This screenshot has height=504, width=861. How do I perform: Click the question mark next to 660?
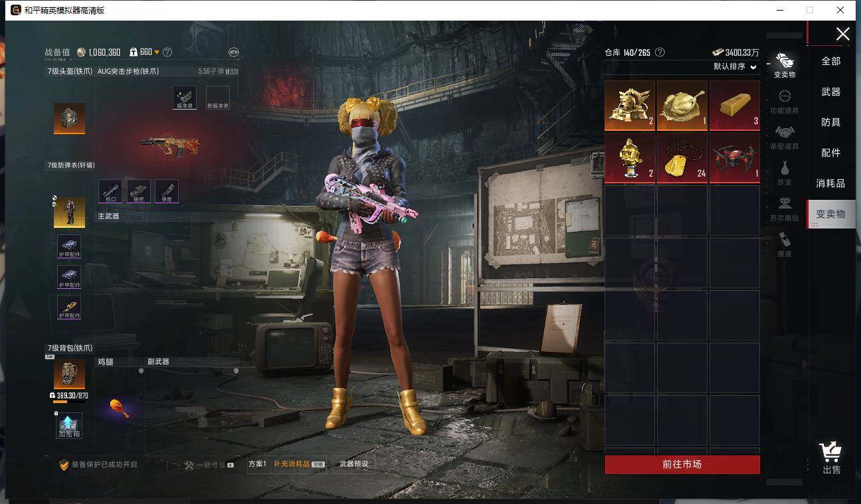167,52
